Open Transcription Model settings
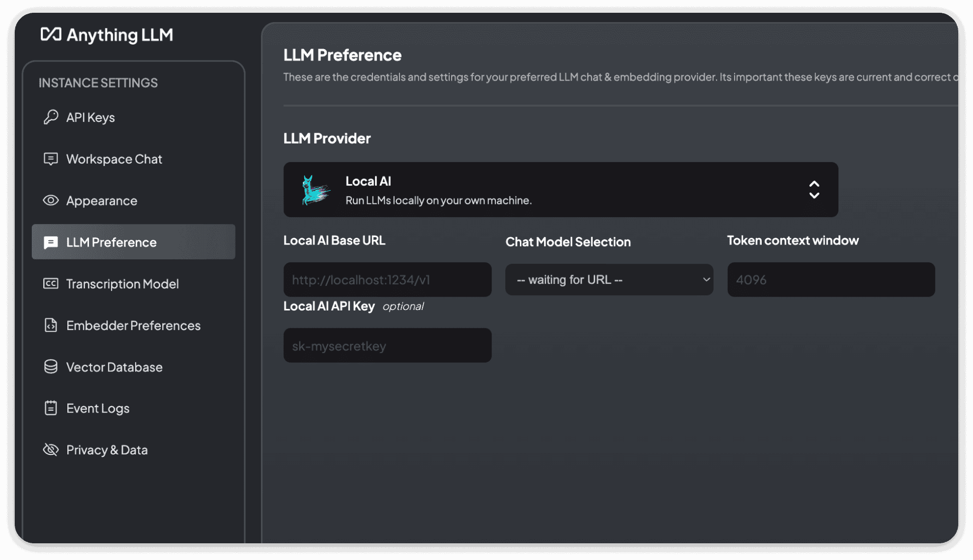Viewport: 973px width, 560px height. pos(134,283)
